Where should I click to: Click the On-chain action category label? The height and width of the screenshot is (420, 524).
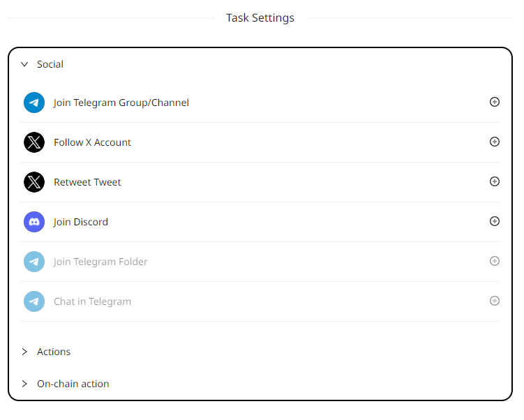(73, 384)
